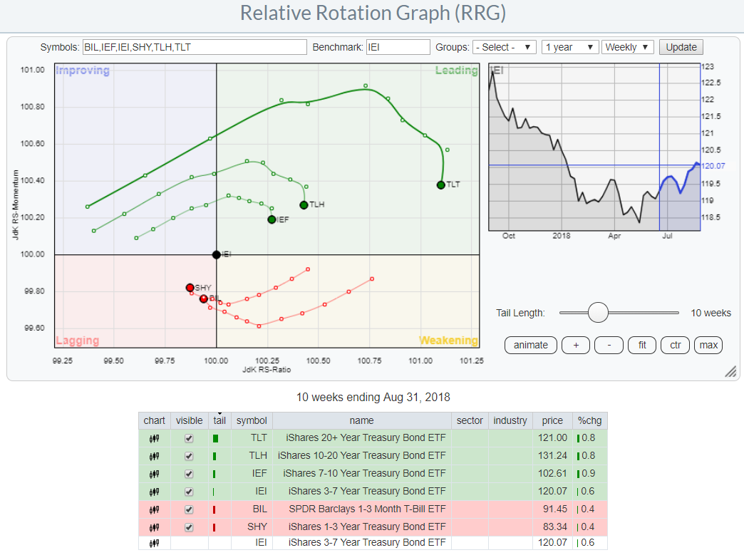Uncheck visible checkbox for TLT

[x=189, y=438]
